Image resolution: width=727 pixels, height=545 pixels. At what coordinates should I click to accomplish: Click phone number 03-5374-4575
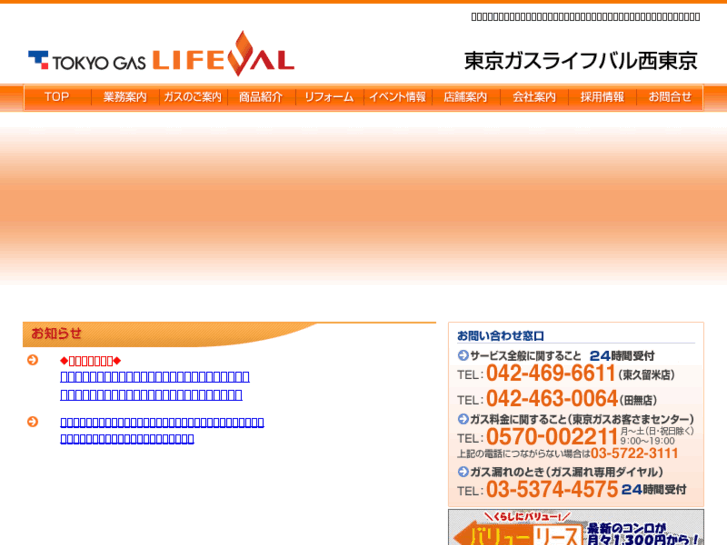552,489
